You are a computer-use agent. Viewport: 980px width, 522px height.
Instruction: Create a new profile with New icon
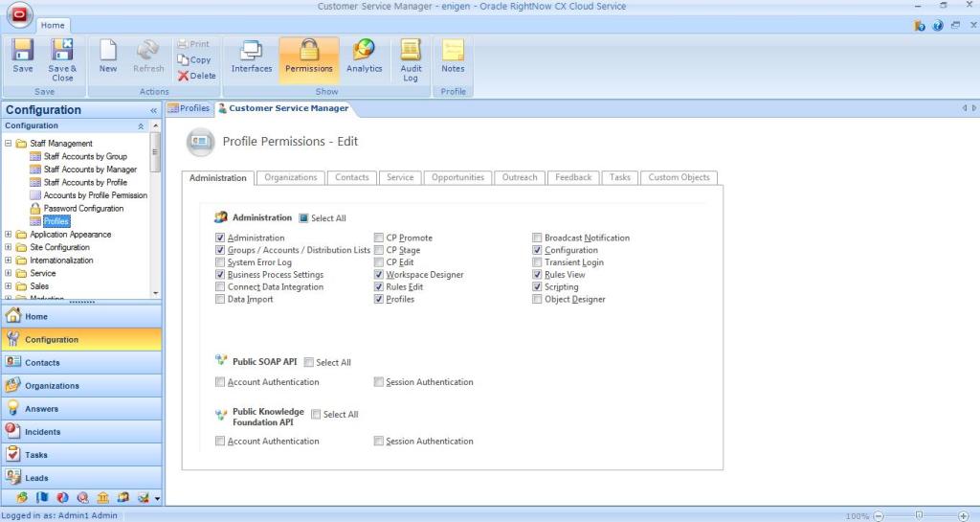pos(108,57)
